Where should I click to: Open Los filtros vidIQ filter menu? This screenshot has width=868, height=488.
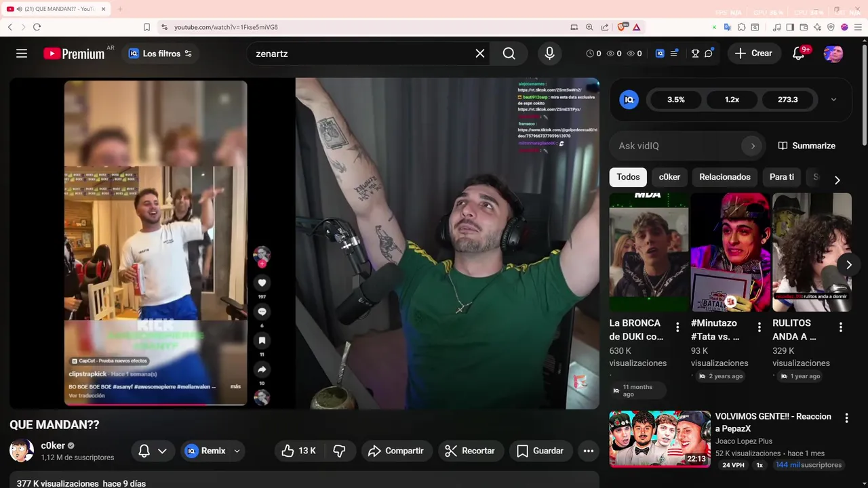[161, 54]
